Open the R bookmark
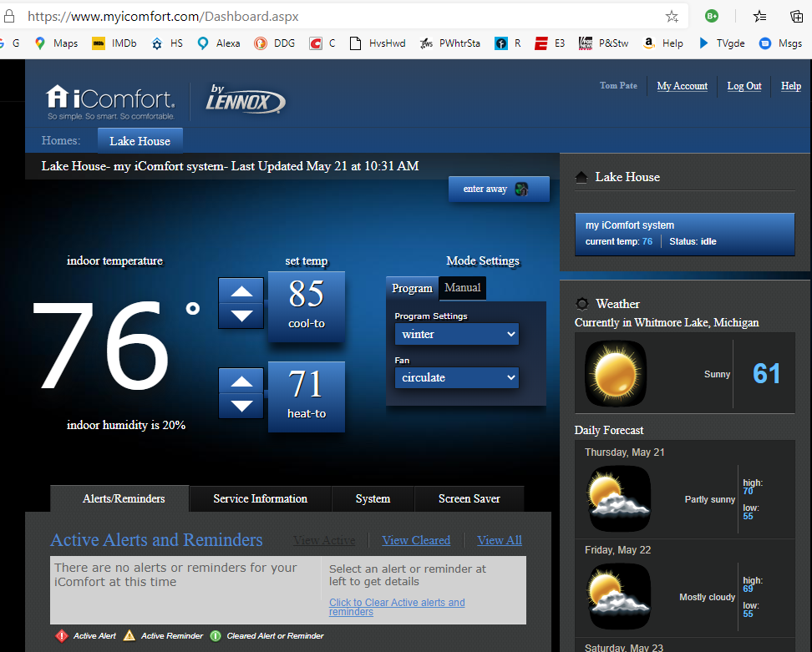 pos(508,43)
